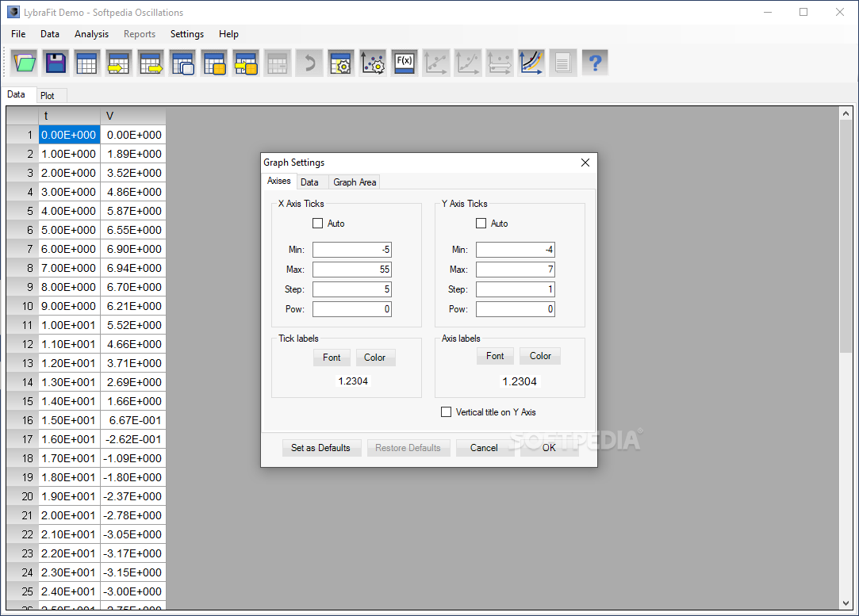Open the Reports menu
Image resolution: width=859 pixels, height=616 pixels.
(139, 34)
